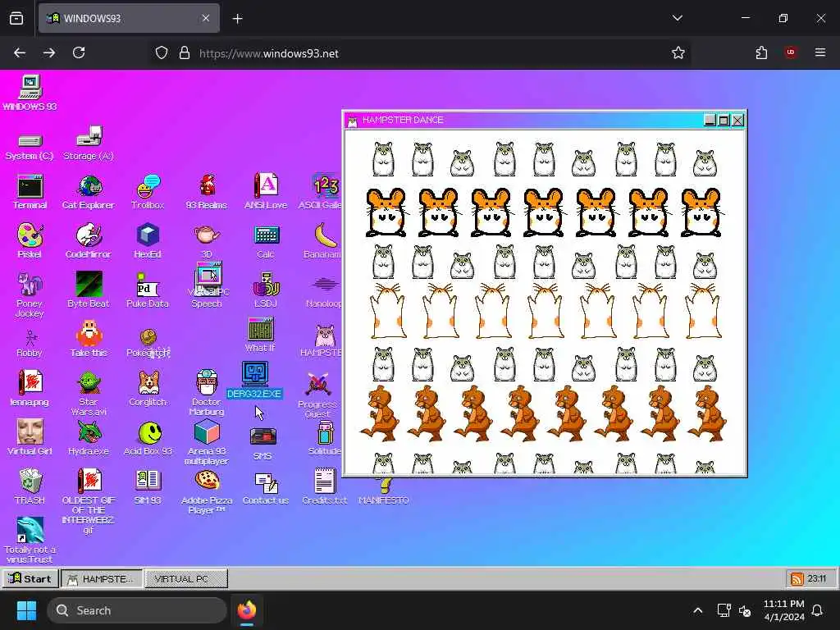
Task: Open Adobe Pizza Player icon
Action: (207, 492)
